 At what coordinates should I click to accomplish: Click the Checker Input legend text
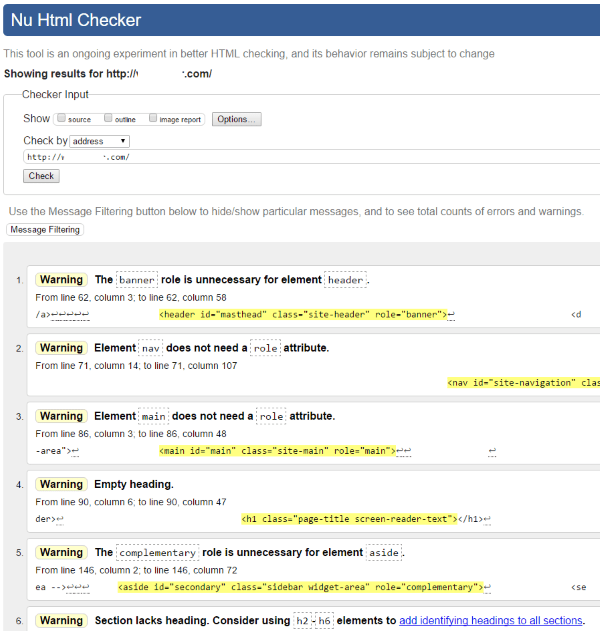pyautogui.click(x=55, y=94)
